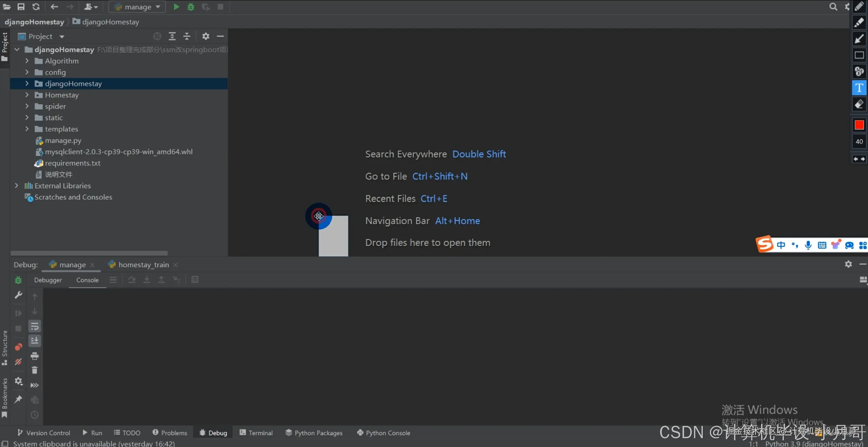This screenshot has height=447, width=868.
Task: Select the pencil tool at top right
Action: click(x=859, y=7)
